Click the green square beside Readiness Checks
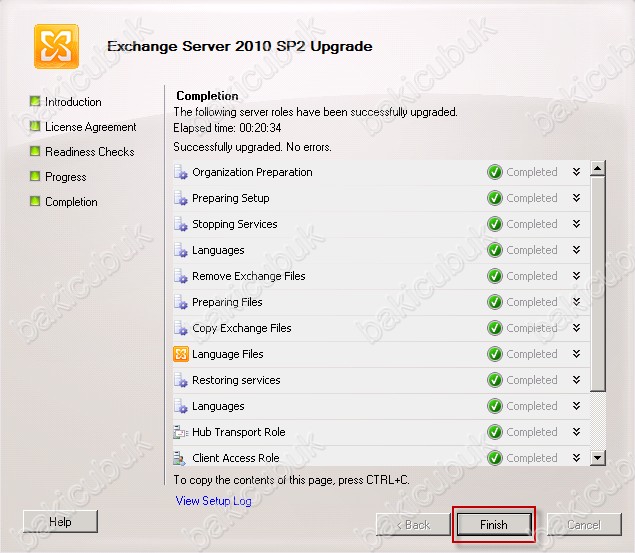Viewport: 635px width, 553px height. tap(35, 151)
